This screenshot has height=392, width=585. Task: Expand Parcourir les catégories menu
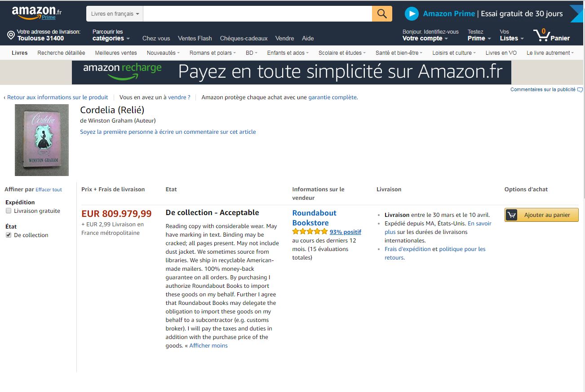[x=111, y=35]
